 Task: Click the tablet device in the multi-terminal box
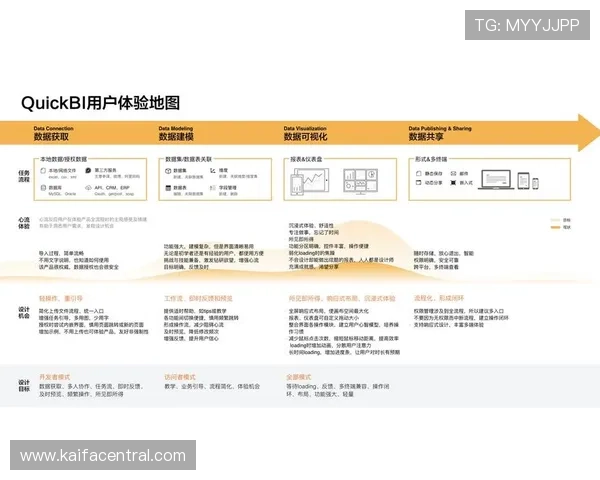(x=523, y=181)
